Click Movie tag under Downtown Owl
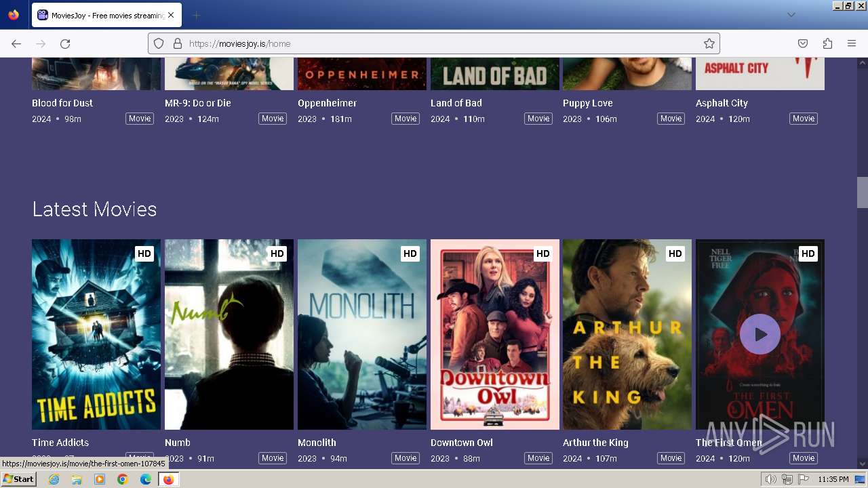 [x=538, y=458]
